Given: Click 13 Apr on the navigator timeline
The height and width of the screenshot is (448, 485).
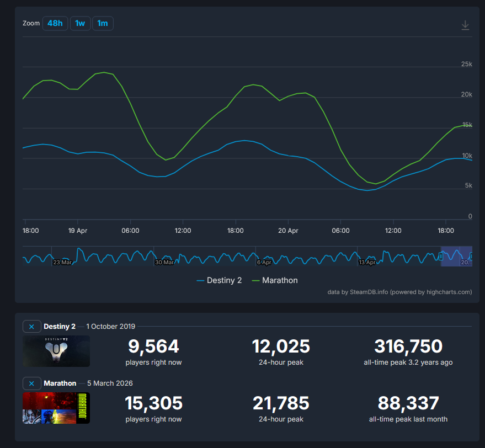Looking at the screenshot, I should (367, 263).
